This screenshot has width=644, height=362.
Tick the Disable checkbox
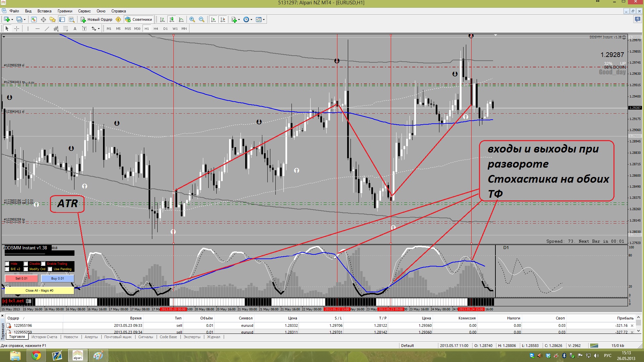[x=26, y=264]
